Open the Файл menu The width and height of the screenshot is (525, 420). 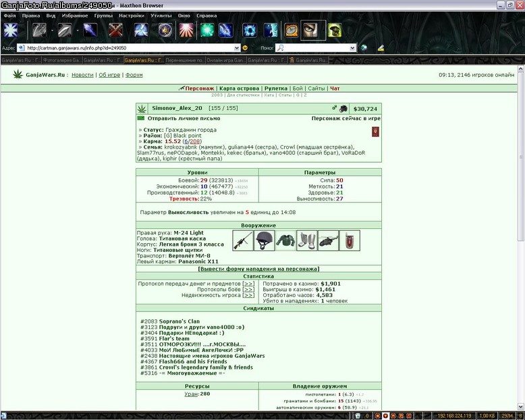(x=9, y=16)
